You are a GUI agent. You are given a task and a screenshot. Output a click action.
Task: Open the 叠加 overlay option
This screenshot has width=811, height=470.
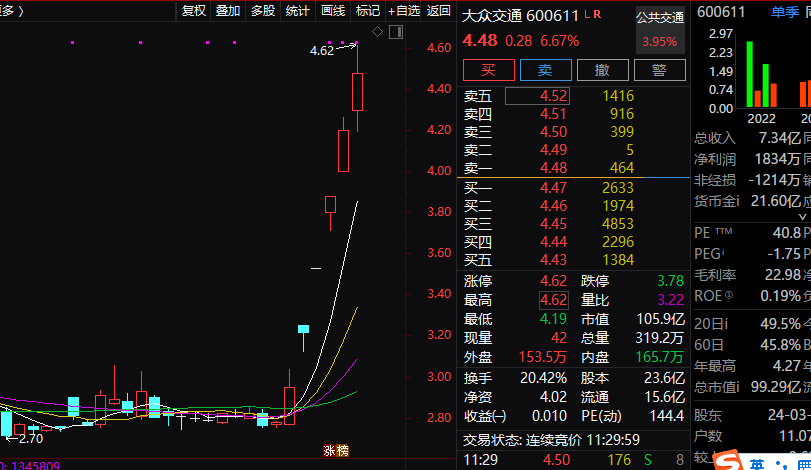228,11
